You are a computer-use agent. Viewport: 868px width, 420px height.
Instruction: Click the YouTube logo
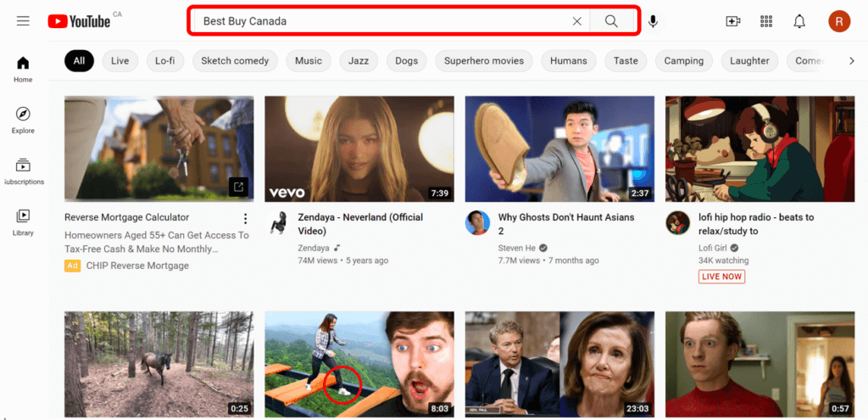(79, 21)
